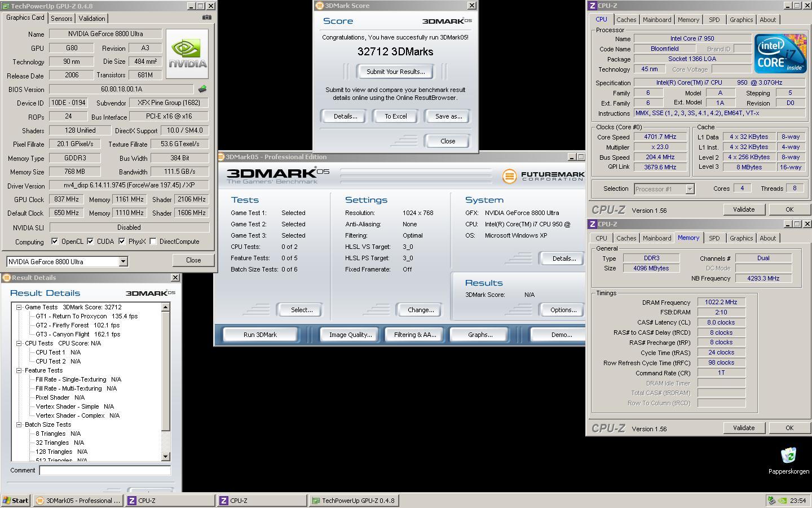Screen dimensions: 812x508
Task: Click the Comment input field
Action: coord(105,470)
